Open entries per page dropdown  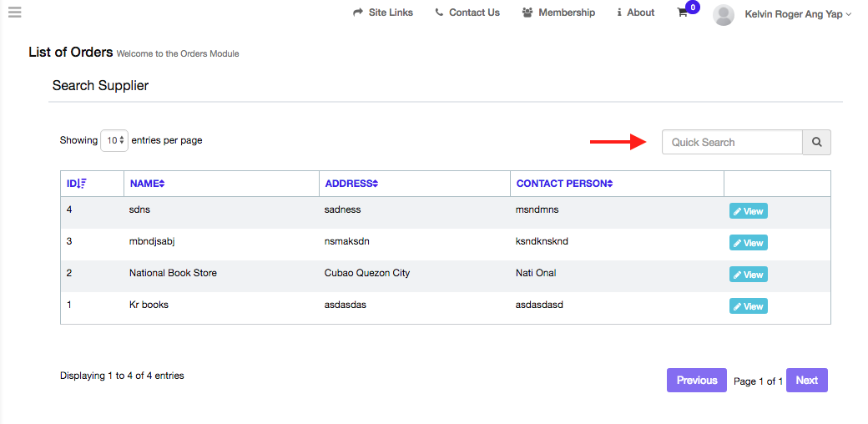point(114,140)
